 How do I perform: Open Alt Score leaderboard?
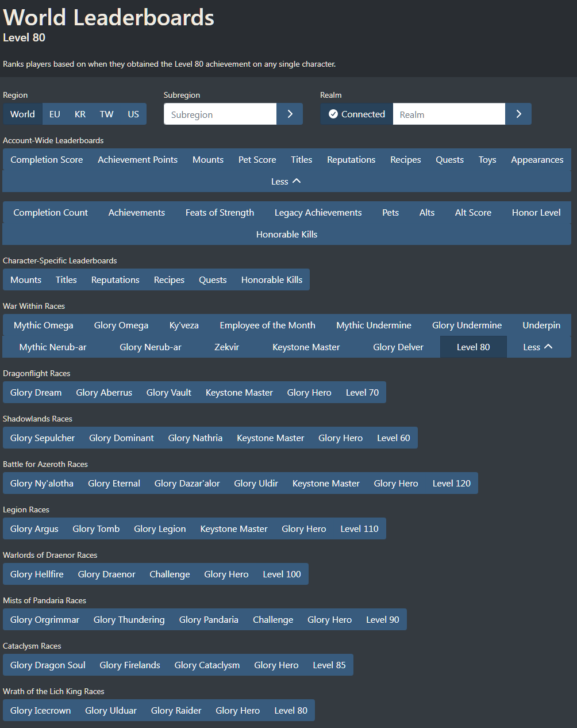[473, 212]
